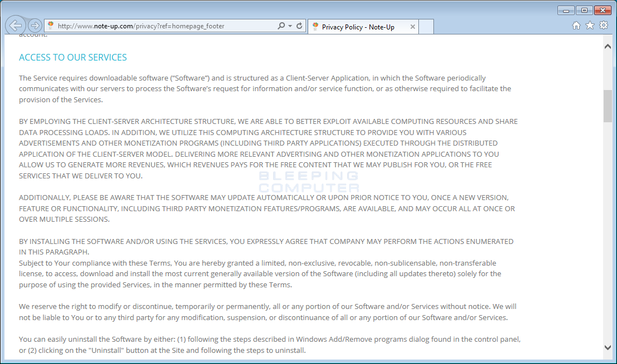Open the Tools gear menu
This screenshot has width=617, height=364.
tap(604, 26)
